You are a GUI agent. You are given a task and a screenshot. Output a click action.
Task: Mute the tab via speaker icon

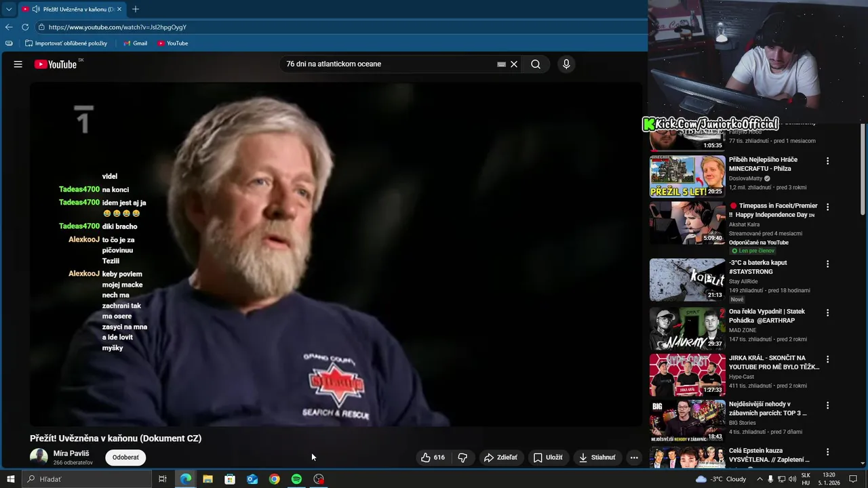pos(35,9)
